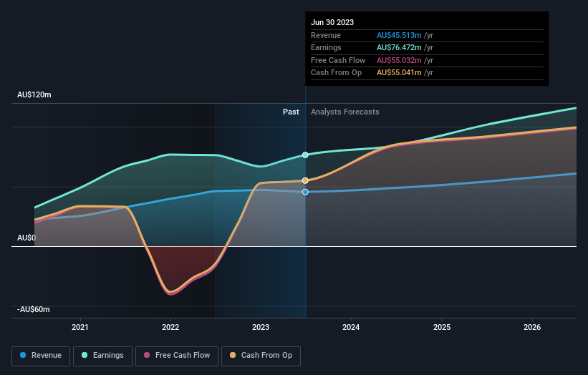Click the 2022 axis label
This screenshot has width=588, height=375.
[170, 327]
